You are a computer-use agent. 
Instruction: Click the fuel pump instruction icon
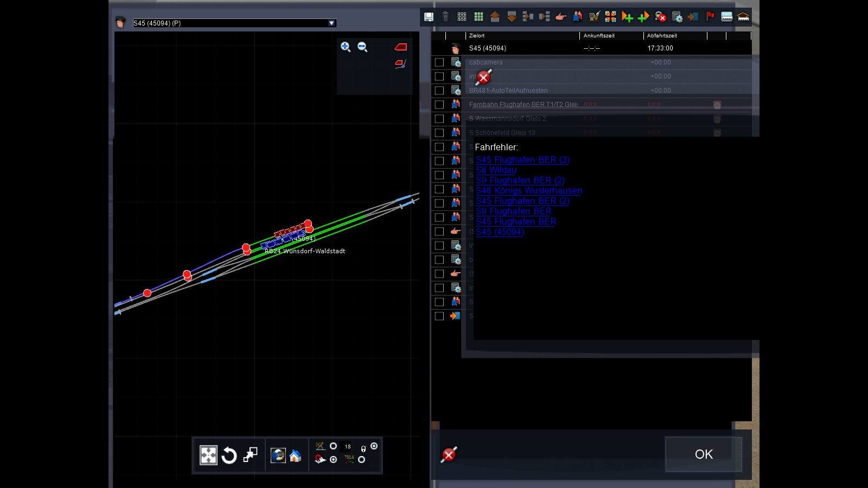point(594,17)
